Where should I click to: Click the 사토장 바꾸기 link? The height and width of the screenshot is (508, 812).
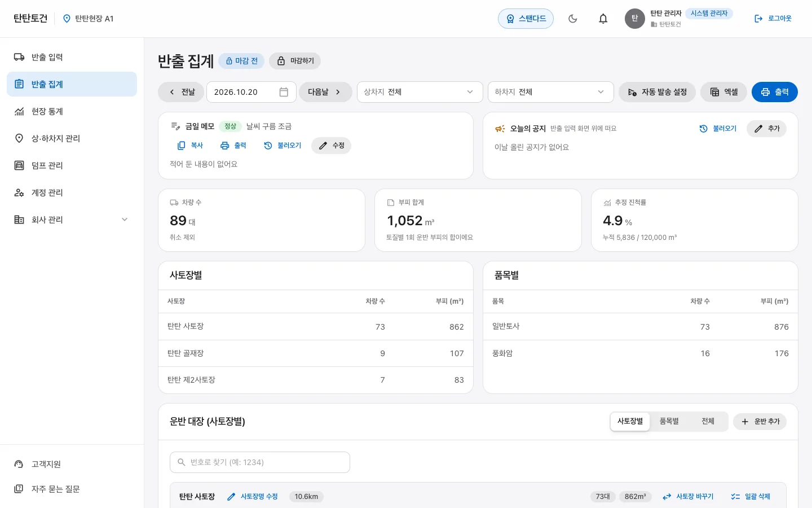click(x=688, y=497)
